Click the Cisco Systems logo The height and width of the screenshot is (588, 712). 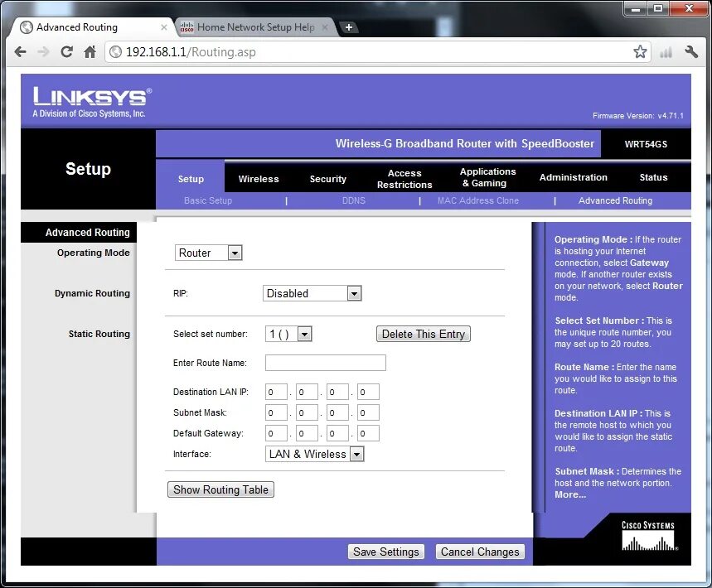(648, 536)
